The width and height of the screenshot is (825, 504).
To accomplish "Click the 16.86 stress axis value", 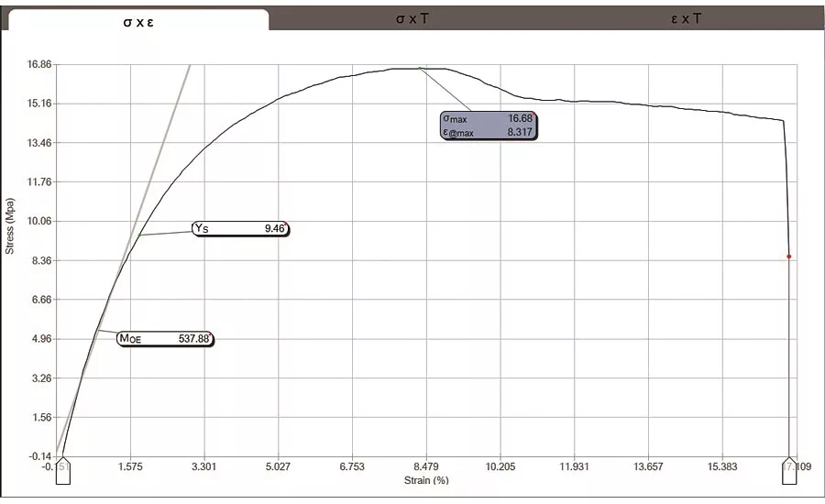I will tap(39, 64).
